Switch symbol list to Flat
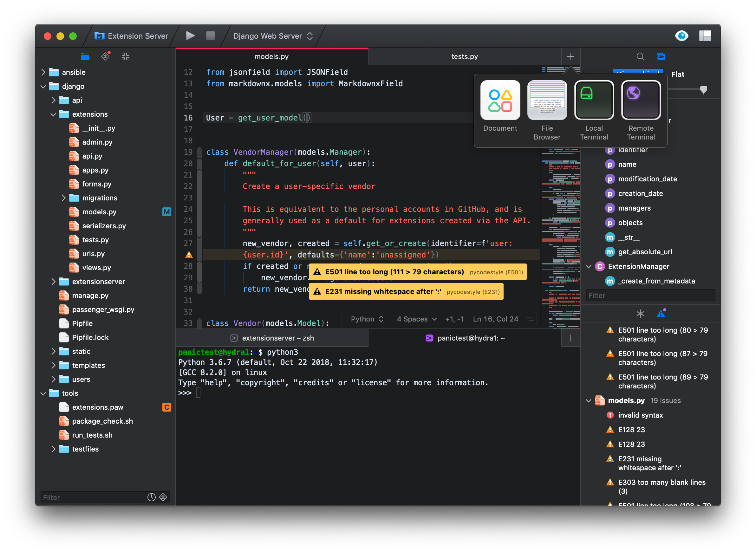The image size is (756, 553). click(x=677, y=74)
